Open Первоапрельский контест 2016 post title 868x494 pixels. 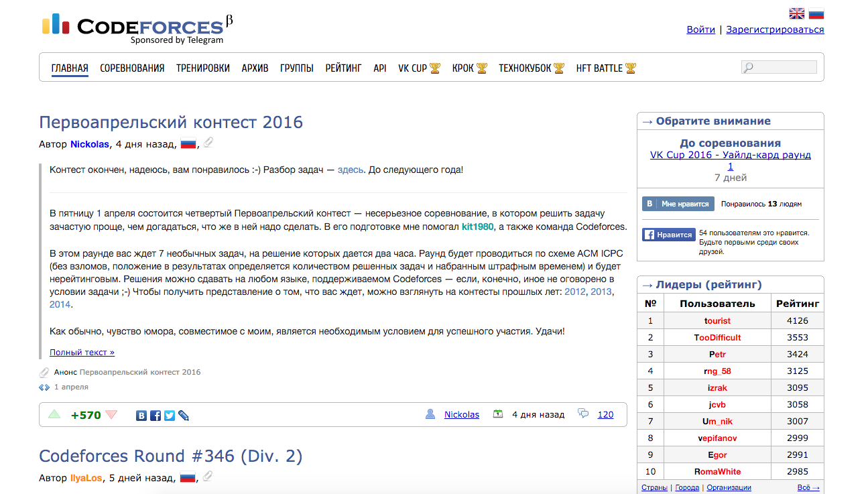[x=171, y=122]
